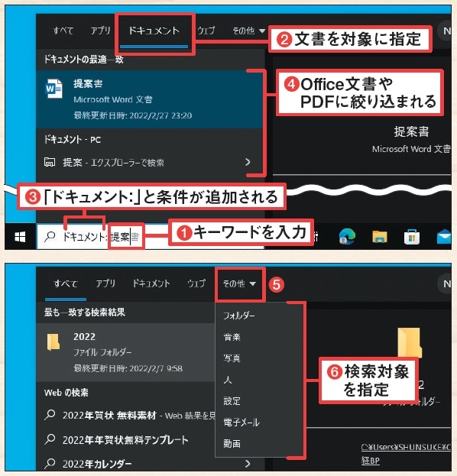Image resolution: width=457 pixels, height=476 pixels.
Task: Select the active すべて tab in lower panel
Action: point(66,283)
